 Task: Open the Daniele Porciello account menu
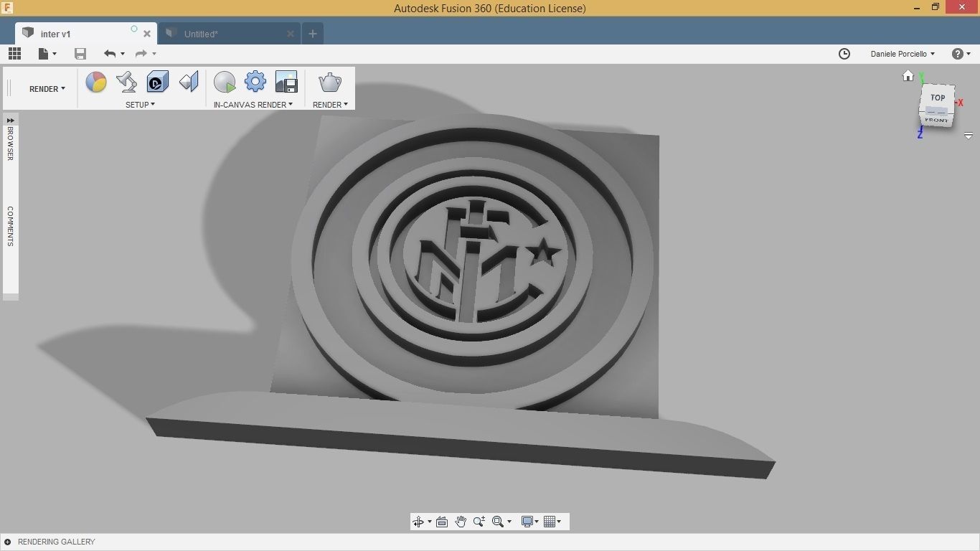(903, 54)
